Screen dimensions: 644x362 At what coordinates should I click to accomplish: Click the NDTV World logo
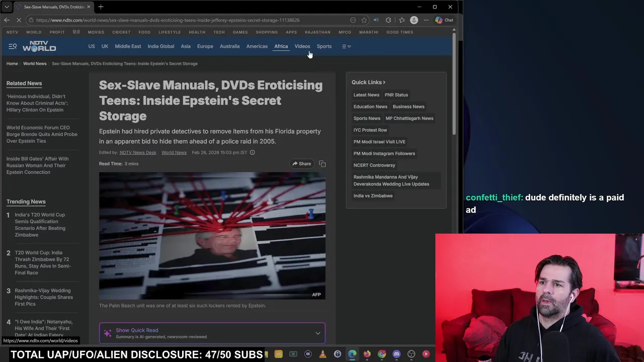(39, 46)
